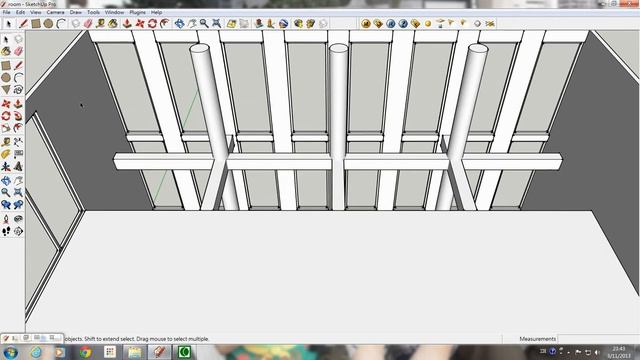Launch Google Chrome from the taskbar
Viewport: 640px width, 360px height.
click(x=85, y=352)
